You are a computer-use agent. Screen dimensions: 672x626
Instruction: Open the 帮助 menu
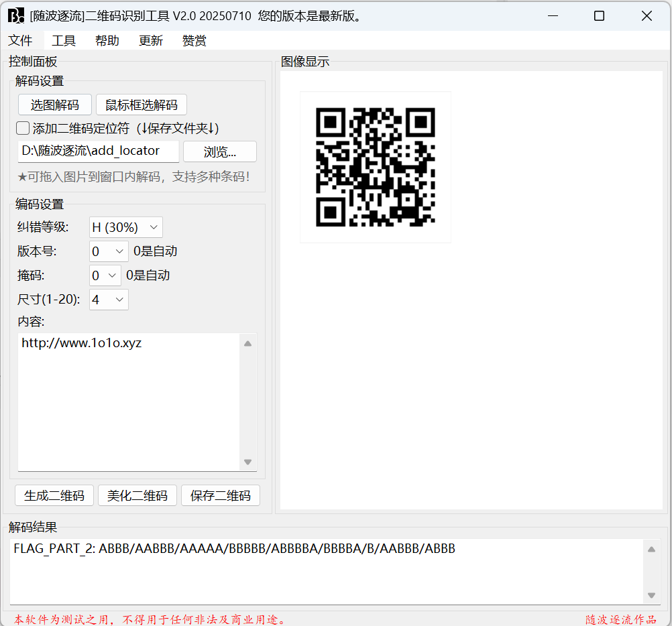tap(107, 41)
